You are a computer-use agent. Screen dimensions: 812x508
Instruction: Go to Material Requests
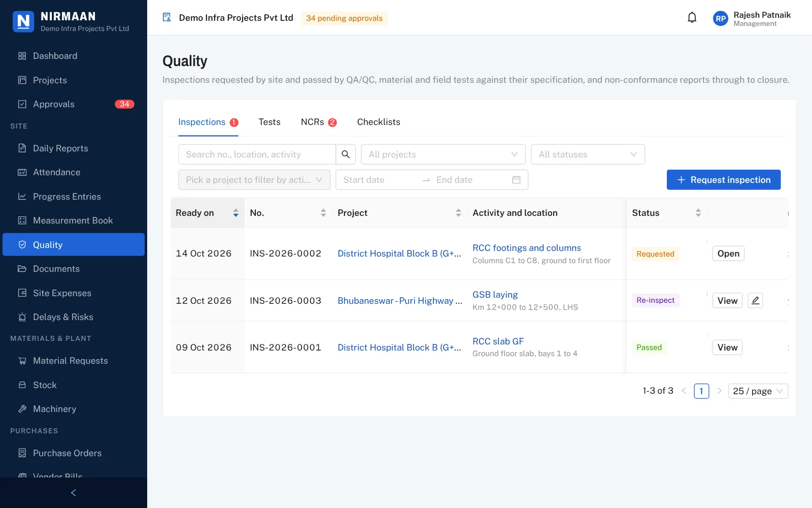click(74, 361)
